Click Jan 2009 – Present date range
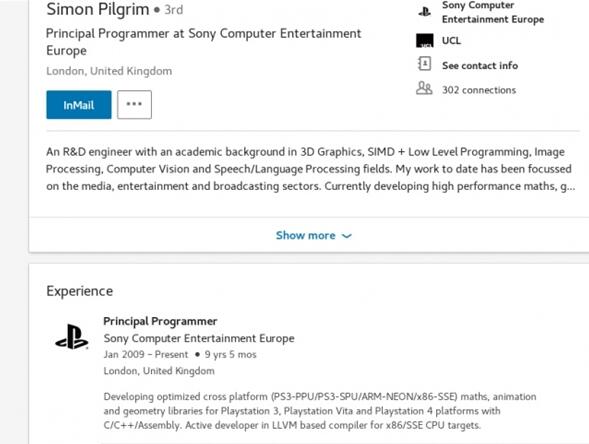This screenshot has width=589, height=444. (146, 355)
